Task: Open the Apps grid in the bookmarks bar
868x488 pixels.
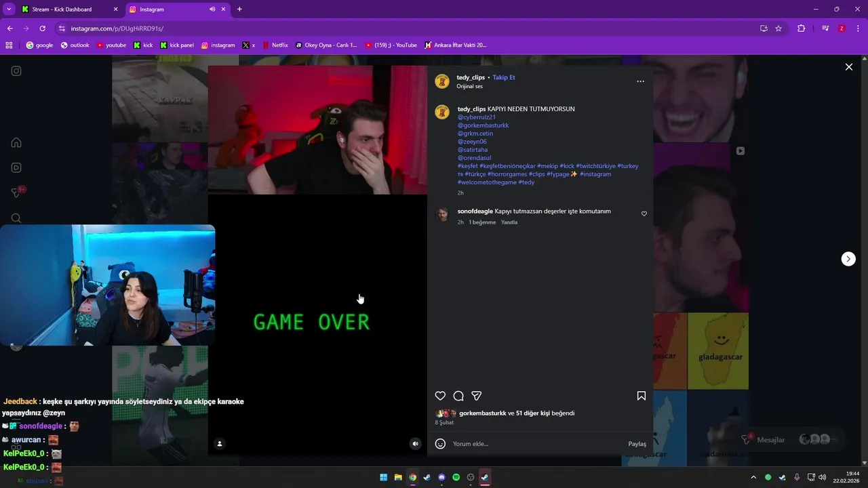Action: click(9, 45)
